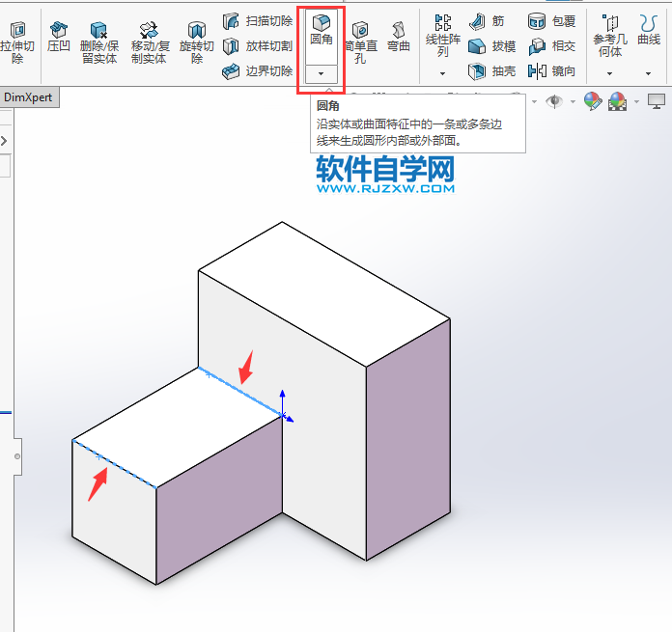Pick the 镜向 mirror tool
This screenshot has width=672, height=632.
click(x=551, y=70)
